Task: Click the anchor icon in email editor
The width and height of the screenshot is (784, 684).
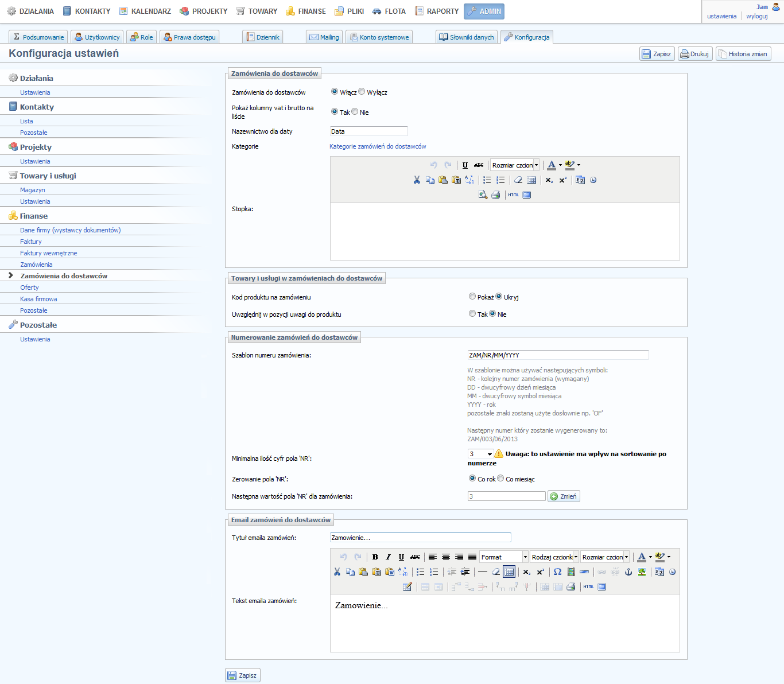Action: (x=628, y=572)
